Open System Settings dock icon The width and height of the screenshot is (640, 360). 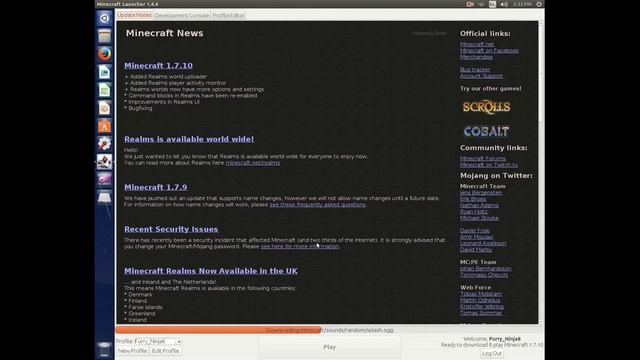[104, 144]
